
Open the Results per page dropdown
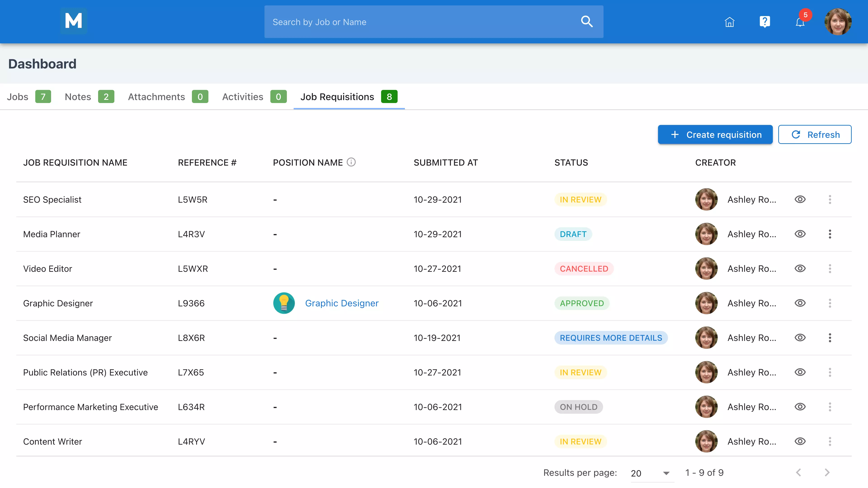650,473
